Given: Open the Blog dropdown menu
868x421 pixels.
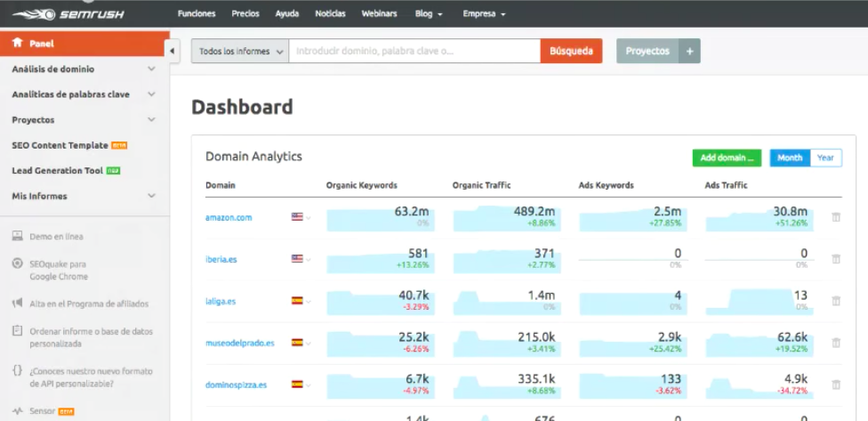Looking at the screenshot, I should [429, 14].
